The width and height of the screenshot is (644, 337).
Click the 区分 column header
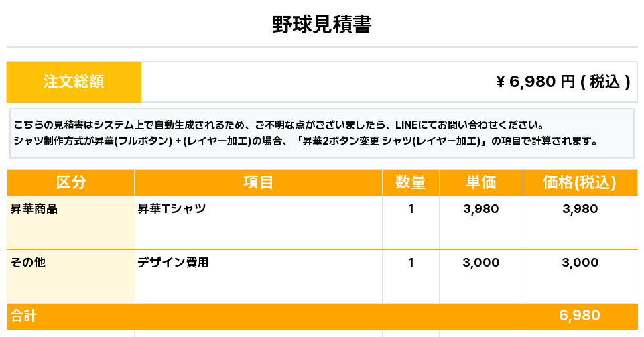pyautogui.click(x=70, y=182)
